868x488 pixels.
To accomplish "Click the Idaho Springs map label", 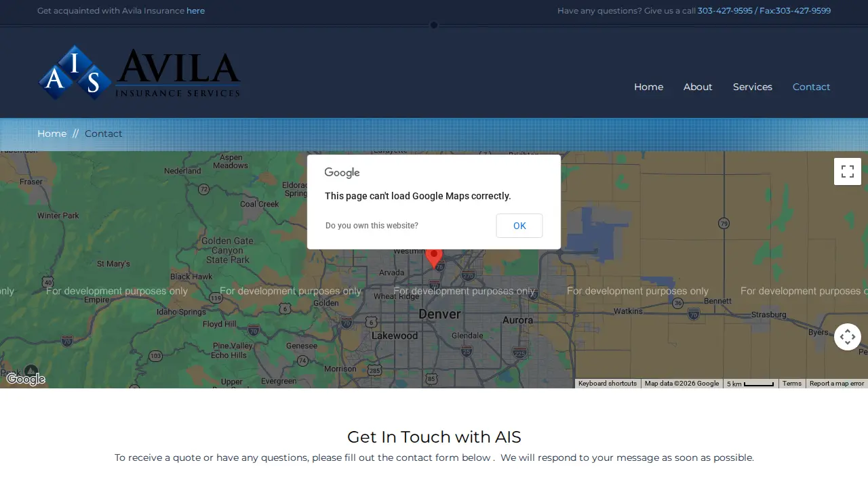I will (181, 312).
